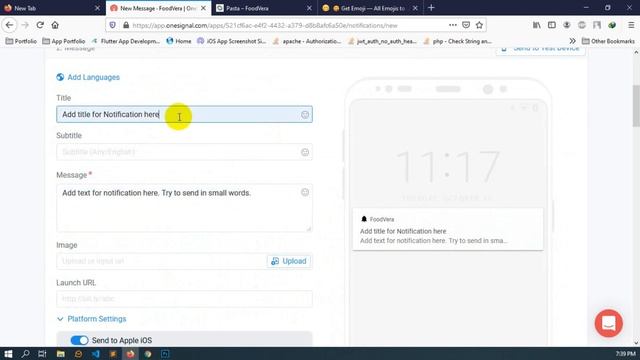The height and width of the screenshot is (360, 640).
Task: Click the Upload image button
Action: [289, 261]
